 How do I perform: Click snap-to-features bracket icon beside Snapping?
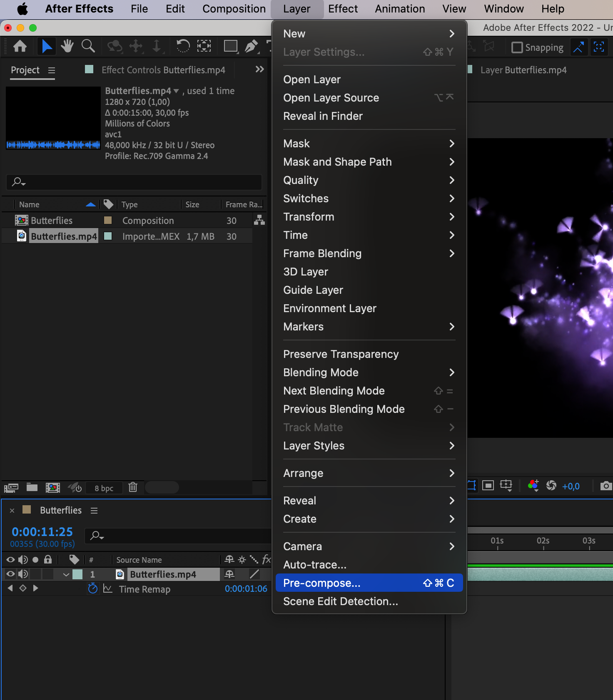pos(599,47)
